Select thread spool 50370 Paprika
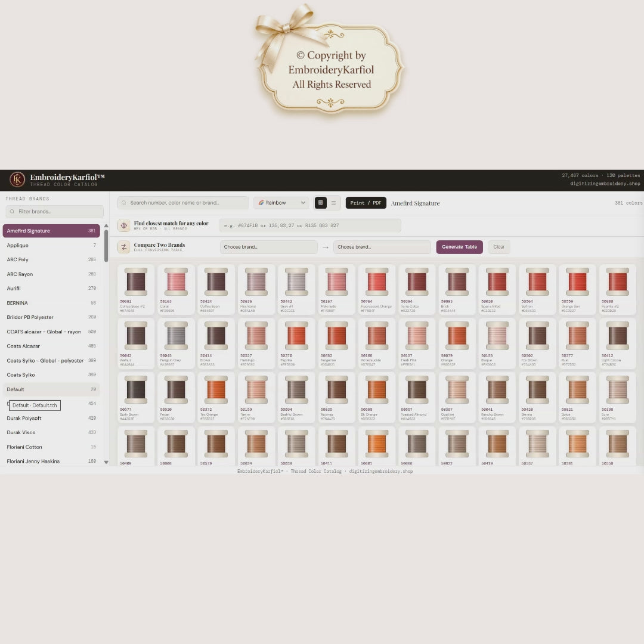The image size is (644, 644). pyautogui.click(x=296, y=343)
